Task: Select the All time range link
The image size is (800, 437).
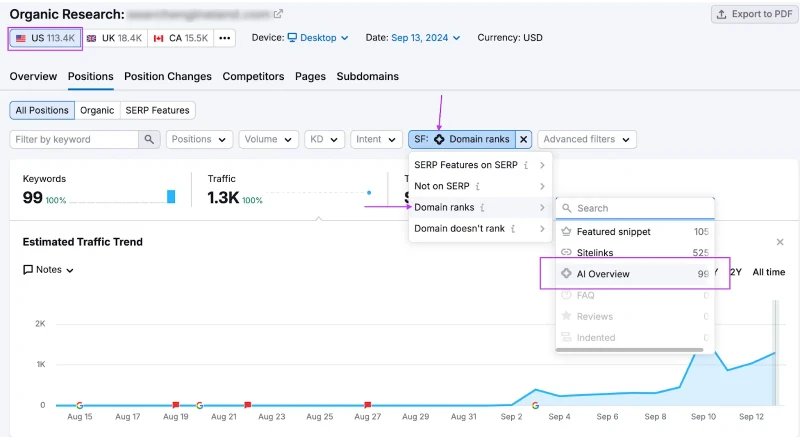Action: [x=768, y=272]
